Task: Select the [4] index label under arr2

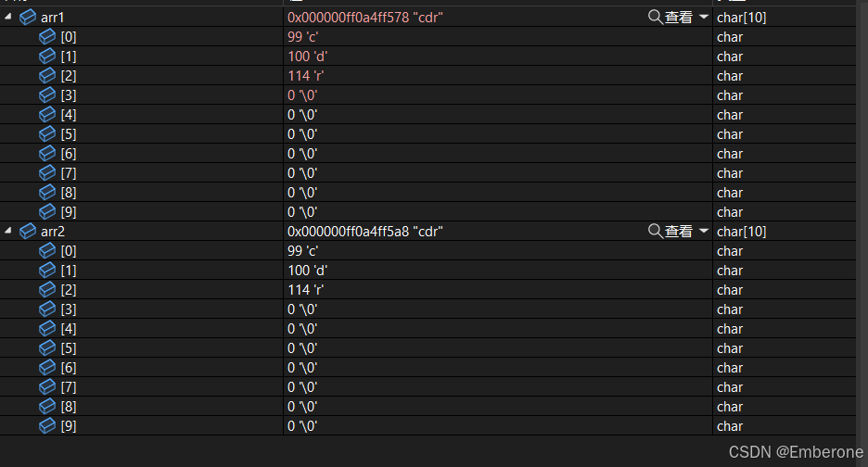Action: point(69,329)
